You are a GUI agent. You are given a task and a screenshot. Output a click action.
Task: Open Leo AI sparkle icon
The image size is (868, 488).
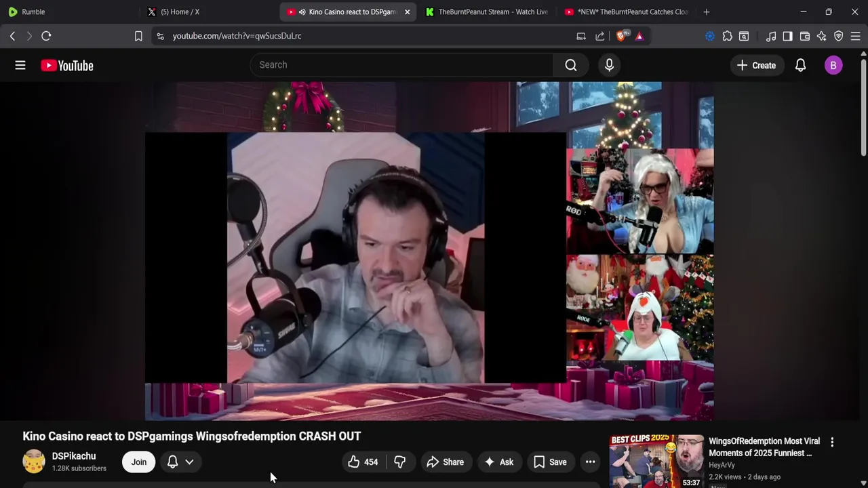pyautogui.click(x=822, y=36)
